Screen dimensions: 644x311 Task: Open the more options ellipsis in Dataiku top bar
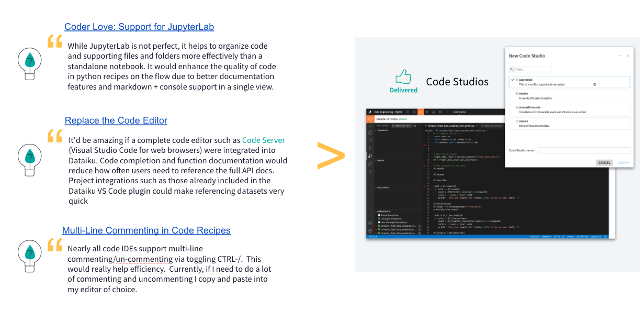(x=447, y=112)
